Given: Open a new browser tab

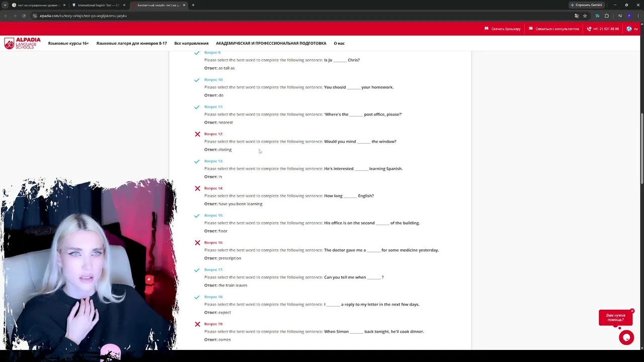Looking at the screenshot, I should click(x=193, y=5).
